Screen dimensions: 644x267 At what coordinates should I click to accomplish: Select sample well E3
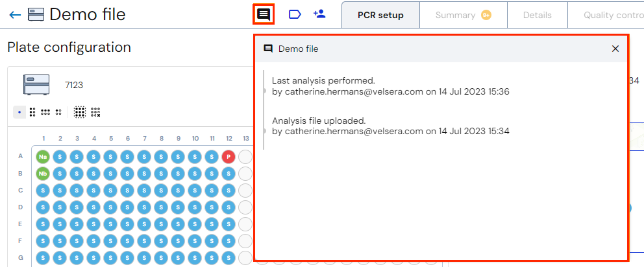pyautogui.click(x=77, y=224)
